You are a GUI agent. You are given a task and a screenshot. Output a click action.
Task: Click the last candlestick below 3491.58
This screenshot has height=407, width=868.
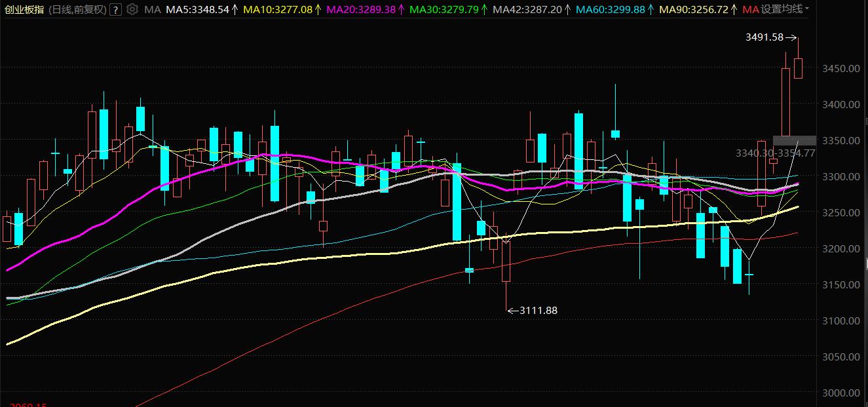798,68
